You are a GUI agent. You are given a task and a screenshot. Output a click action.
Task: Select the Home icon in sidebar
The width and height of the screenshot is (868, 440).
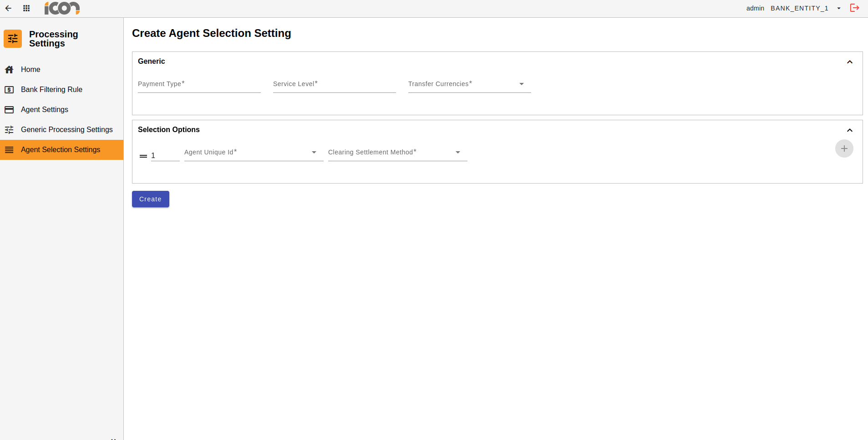point(10,69)
